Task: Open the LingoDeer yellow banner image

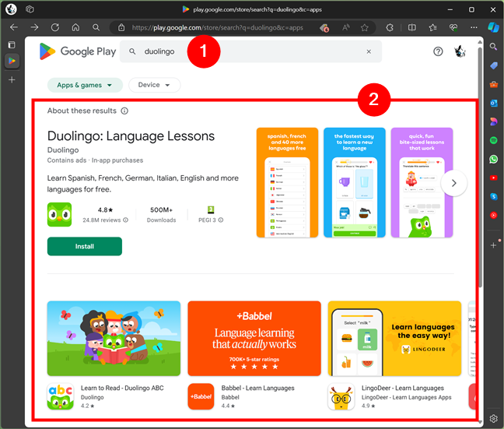Action: [394, 338]
